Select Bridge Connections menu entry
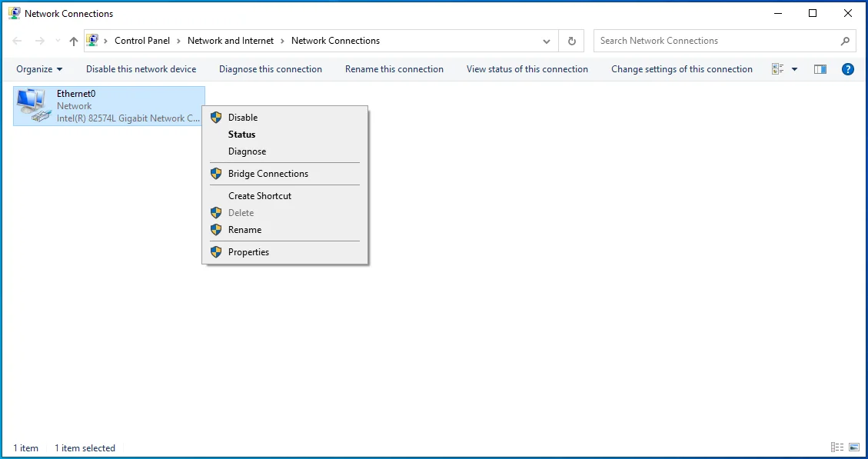This screenshot has width=868, height=459. pyautogui.click(x=284, y=174)
